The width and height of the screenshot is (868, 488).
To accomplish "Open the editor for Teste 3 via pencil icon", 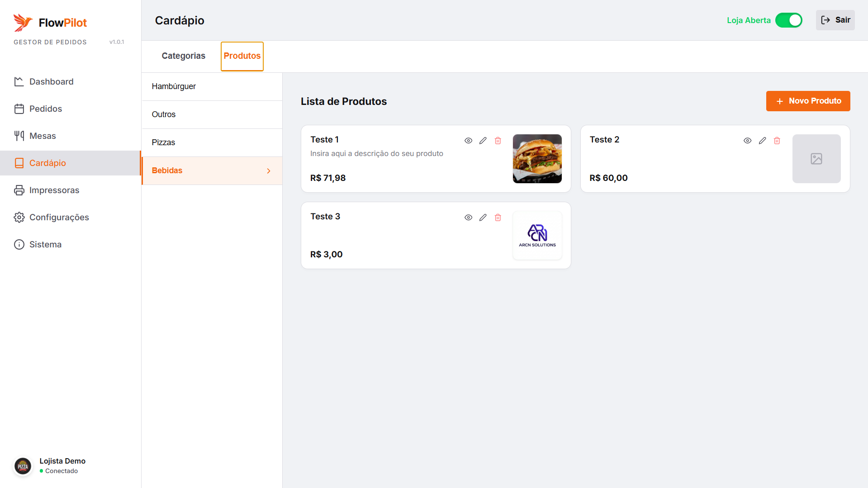I will (x=483, y=218).
